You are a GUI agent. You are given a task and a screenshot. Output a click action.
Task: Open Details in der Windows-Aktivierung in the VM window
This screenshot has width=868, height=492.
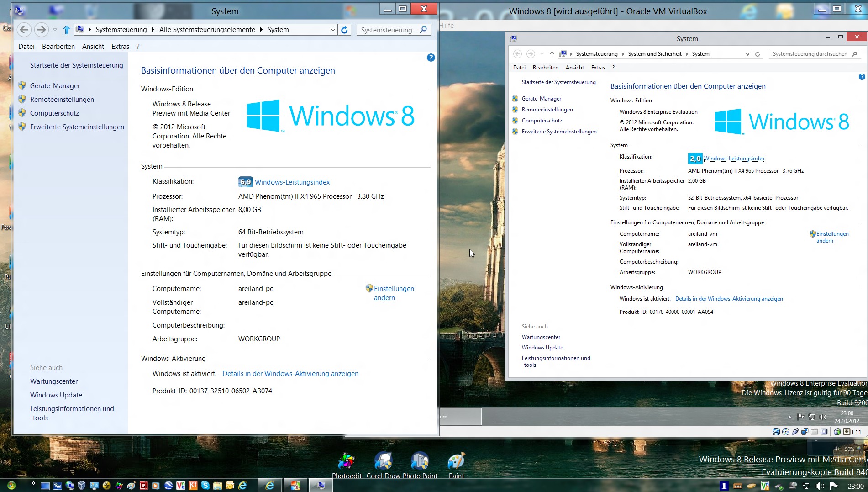point(729,299)
